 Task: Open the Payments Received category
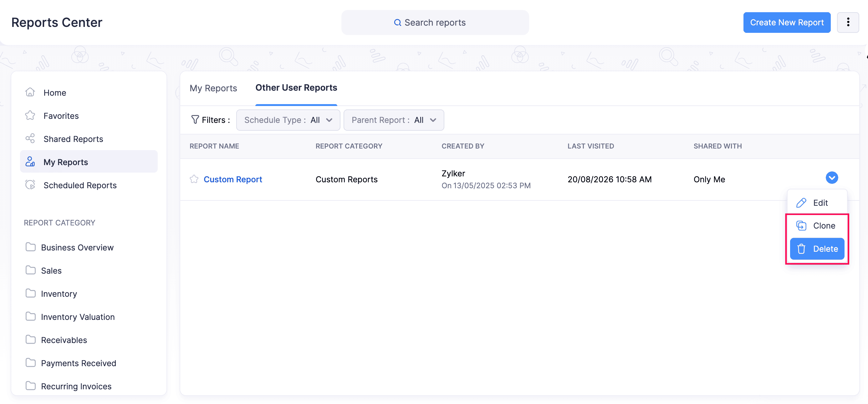[79, 363]
